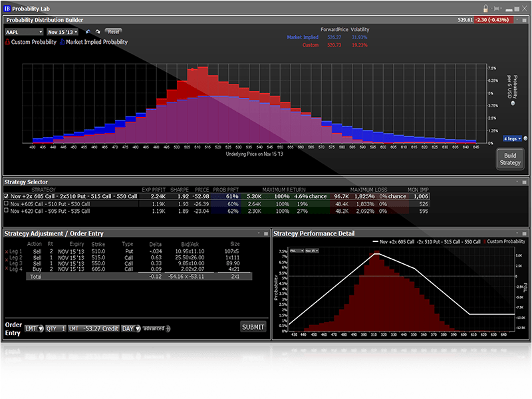The height and width of the screenshot is (399, 532).
Task: Click the advanced order options link
Action: click(x=154, y=329)
